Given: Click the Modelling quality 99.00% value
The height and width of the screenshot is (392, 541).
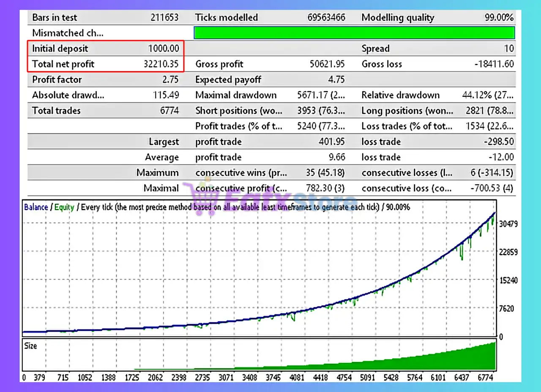Looking at the screenshot, I should [499, 18].
